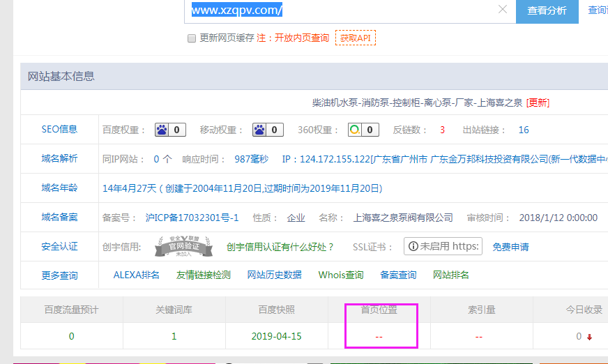The image size is (608, 364).
Task: Click the mobile weight paw badge
Action: click(268, 130)
